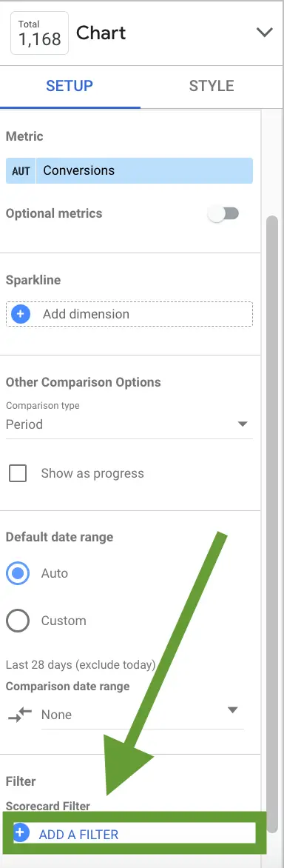Open the Comparison type Period dropdown
The image size is (284, 868).
[129, 424]
